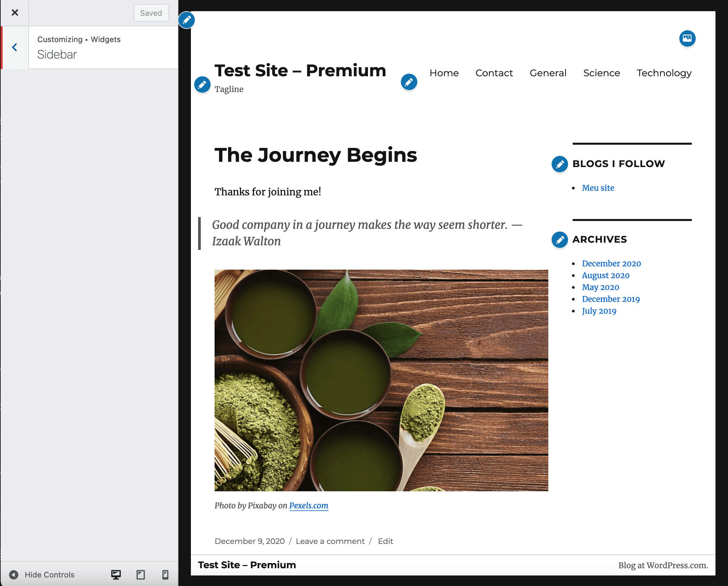The image size is (728, 586).
Task: Click the matcha tea featured image
Action: click(x=381, y=380)
